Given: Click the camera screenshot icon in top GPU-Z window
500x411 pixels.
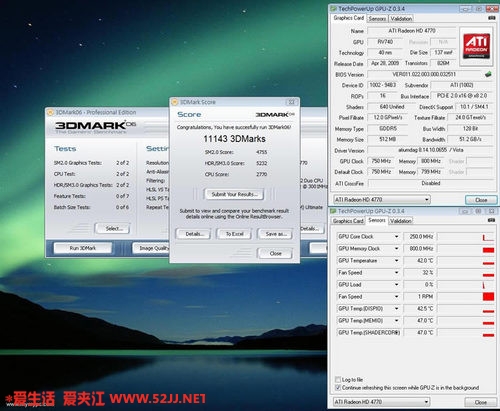Looking at the screenshot, I should coord(492,18).
